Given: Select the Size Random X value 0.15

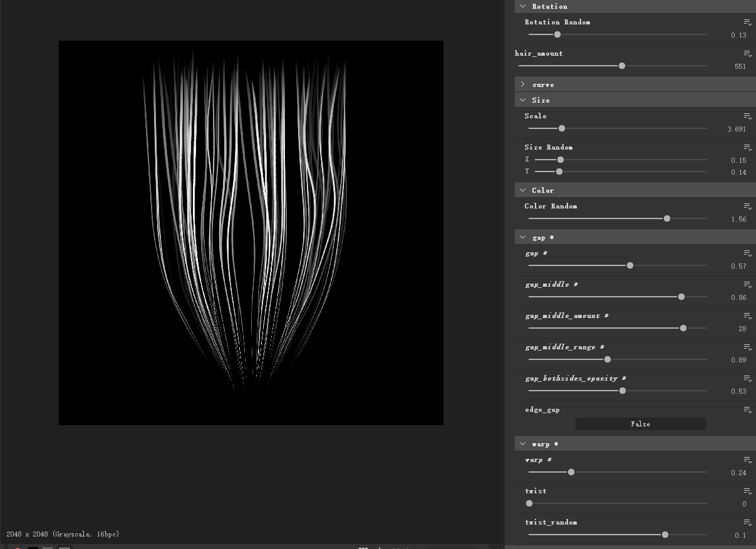Looking at the screenshot, I should point(738,160).
